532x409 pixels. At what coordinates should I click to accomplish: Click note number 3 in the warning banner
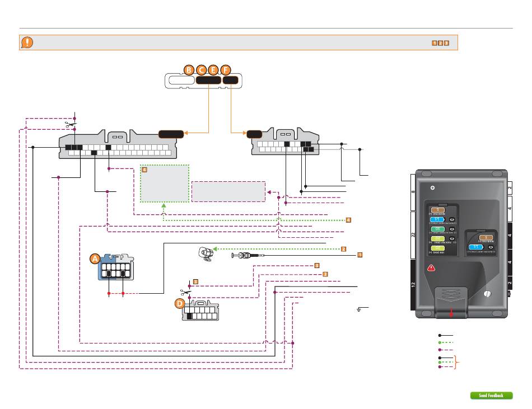(446, 43)
